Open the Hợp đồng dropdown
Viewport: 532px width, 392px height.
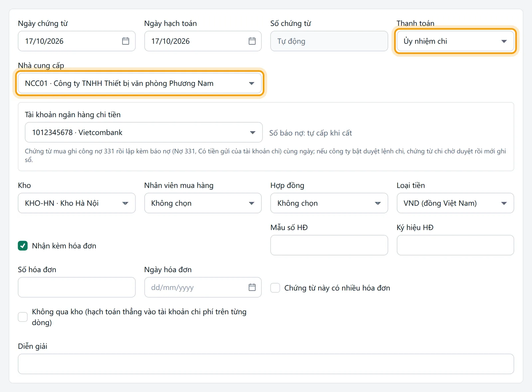click(x=329, y=203)
